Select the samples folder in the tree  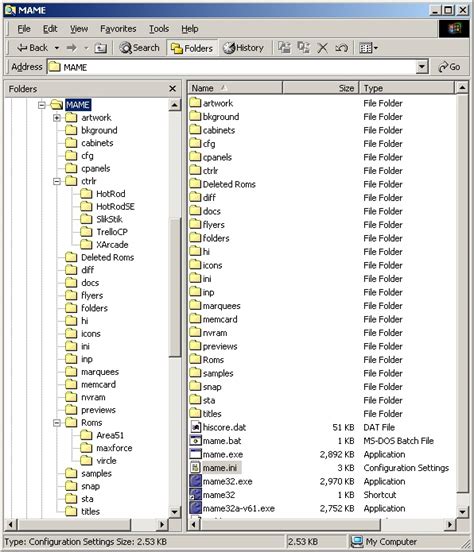coord(96,473)
